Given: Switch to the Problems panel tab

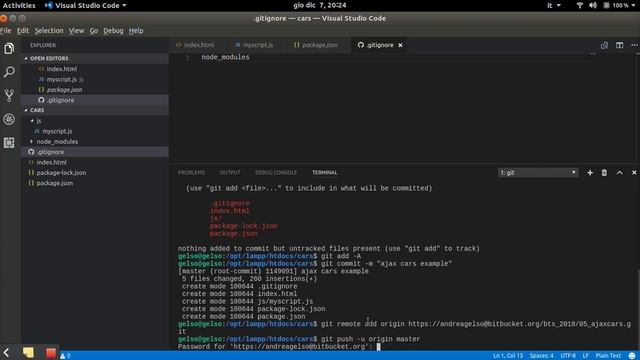Looking at the screenshot, I should (x=191, y=173).
